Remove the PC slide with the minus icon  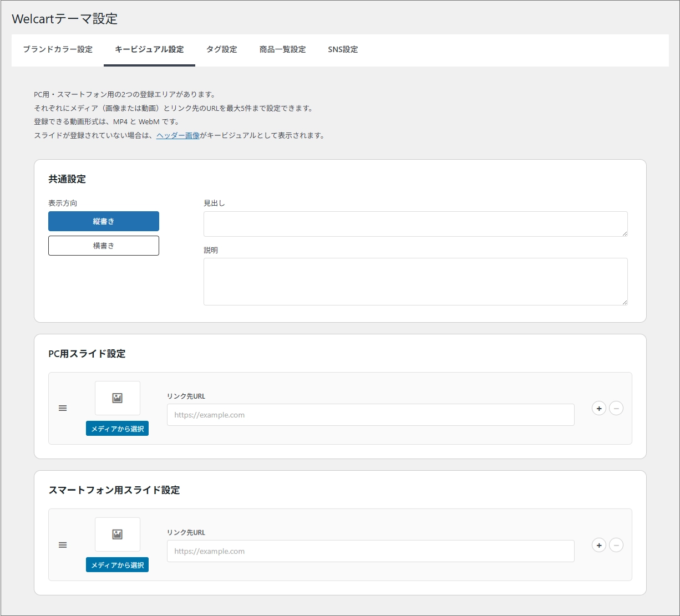coord(617,408)
